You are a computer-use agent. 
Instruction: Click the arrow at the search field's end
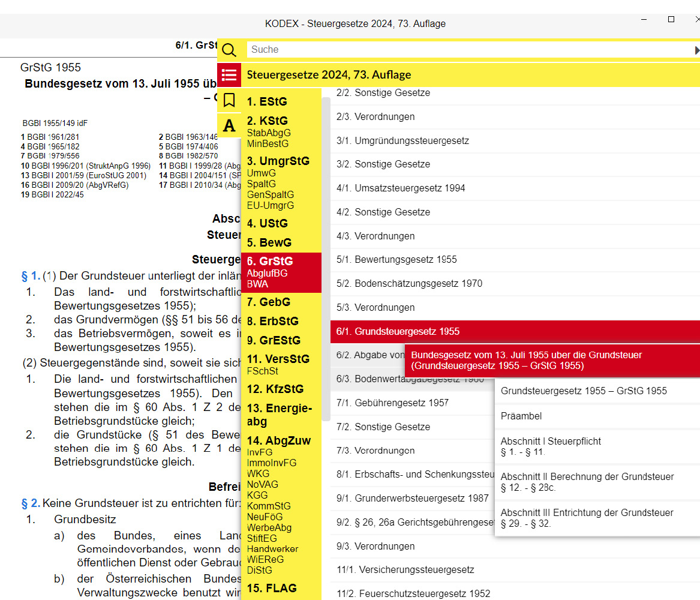click(x=697, y=50)
